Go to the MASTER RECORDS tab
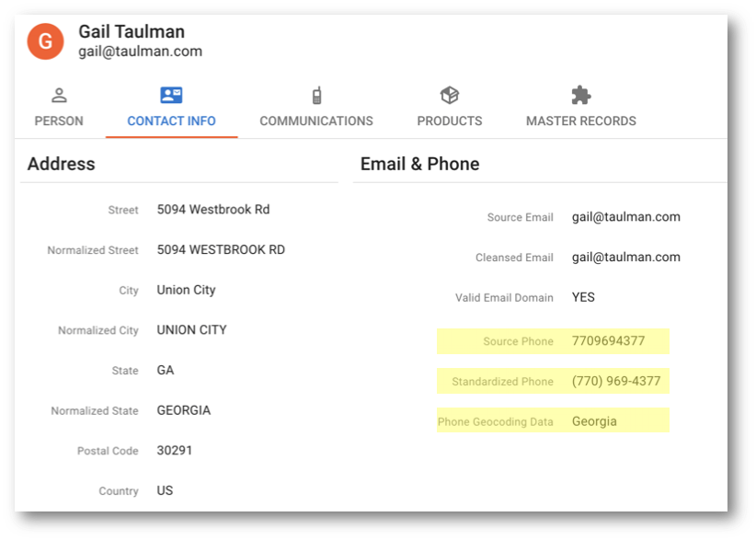Image resolution: width=756 pixels, height=540 pixels. click(581, 121)
